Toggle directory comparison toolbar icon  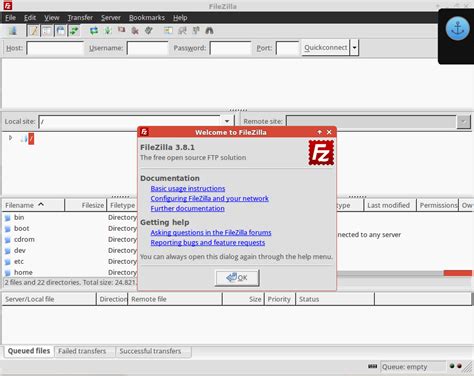[182, 31]
